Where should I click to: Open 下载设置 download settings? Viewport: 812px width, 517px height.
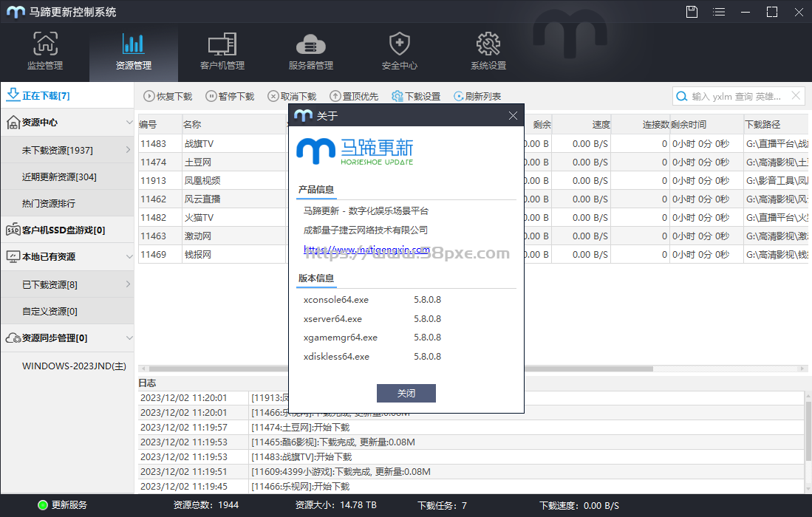417,96
